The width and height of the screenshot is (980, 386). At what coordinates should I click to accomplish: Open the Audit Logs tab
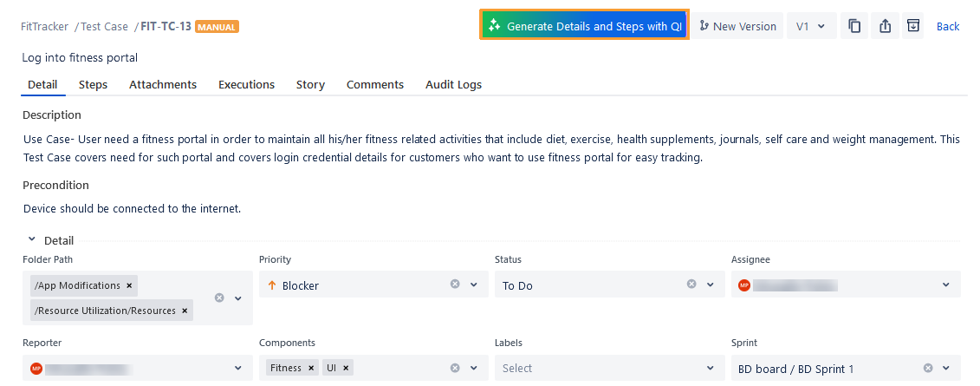point(453,84)
